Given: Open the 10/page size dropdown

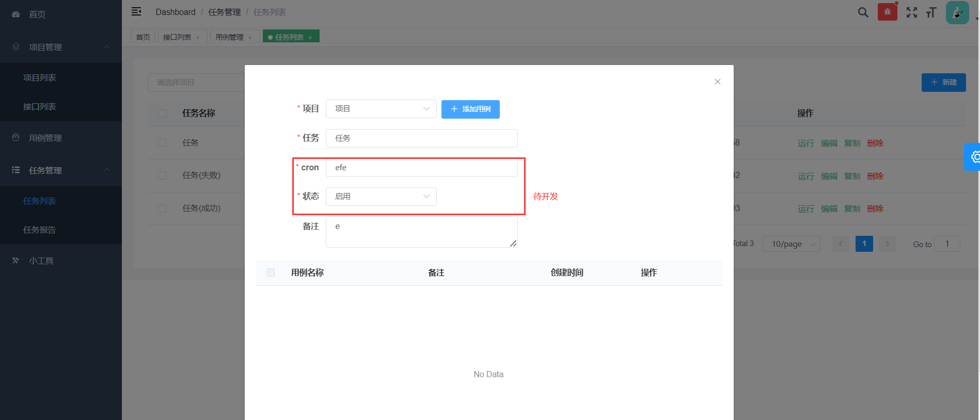Looking at the screenshot, I should point(792,244).
